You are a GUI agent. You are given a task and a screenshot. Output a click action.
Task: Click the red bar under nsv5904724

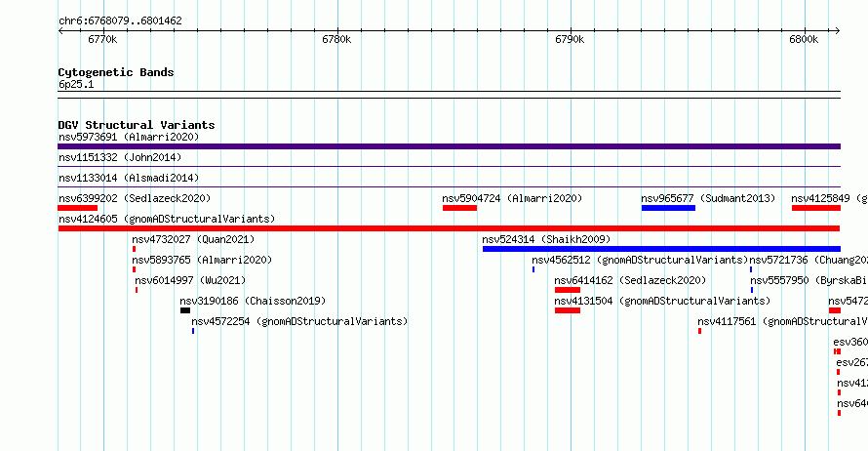point(459,208)
